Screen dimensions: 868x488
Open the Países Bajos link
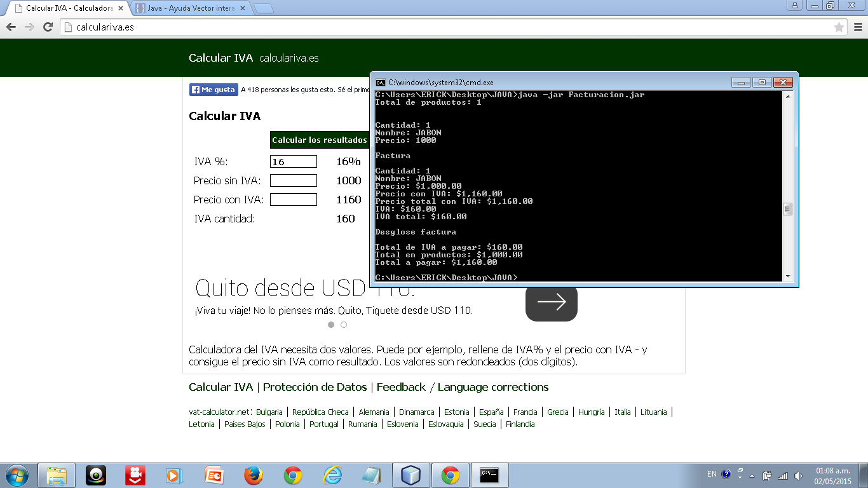(x=245, y=424)
